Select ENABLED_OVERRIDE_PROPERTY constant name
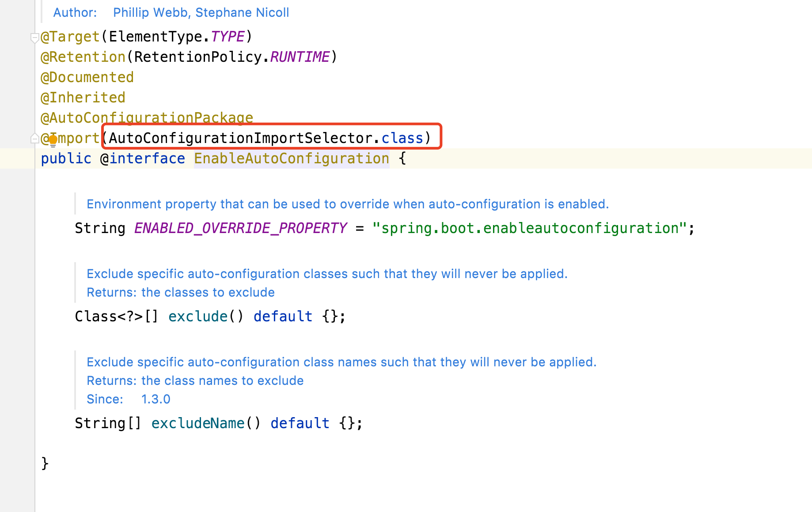This screenshot has height=512, width=812. 241,228
